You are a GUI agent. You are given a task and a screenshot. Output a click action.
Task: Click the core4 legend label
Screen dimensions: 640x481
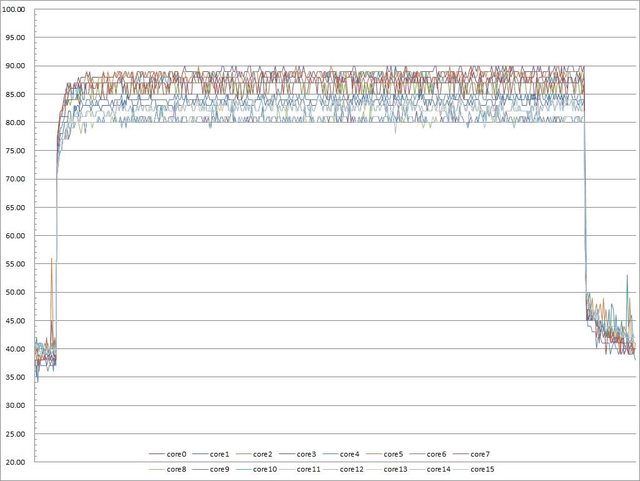[350, 454]
